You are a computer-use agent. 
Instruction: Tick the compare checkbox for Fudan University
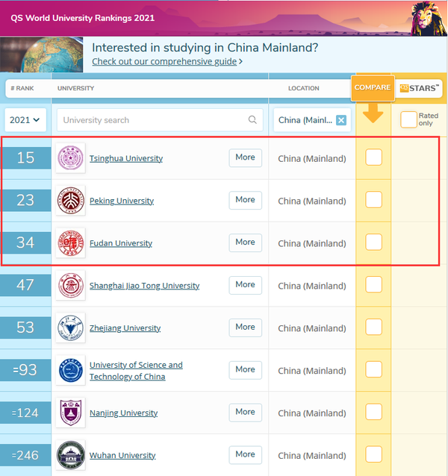tap(373, 242)
